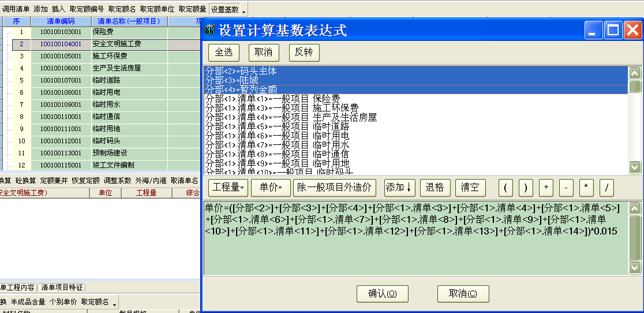Insert a right parenthesis operator

click(525, 188)
